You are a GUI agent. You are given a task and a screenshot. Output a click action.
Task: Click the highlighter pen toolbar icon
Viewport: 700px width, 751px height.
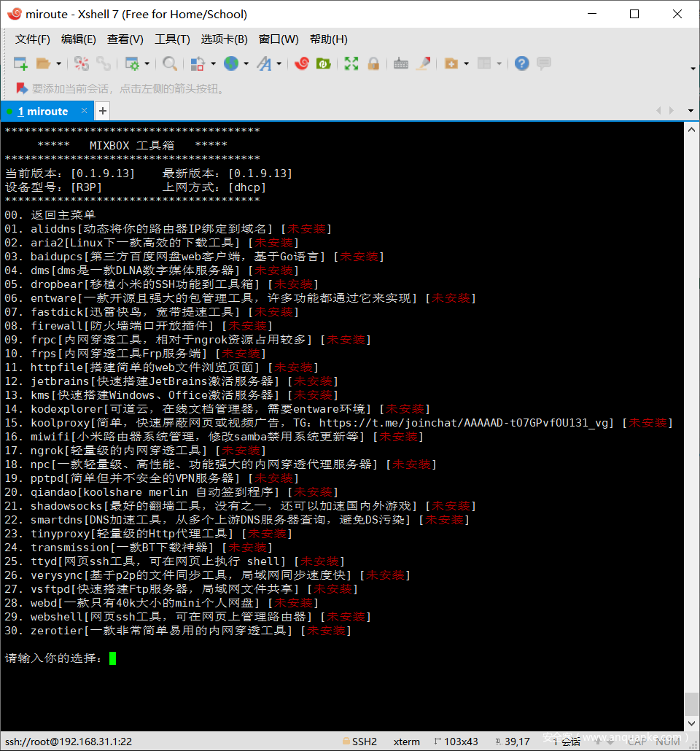pyautogui.click(x=422, y=63)
